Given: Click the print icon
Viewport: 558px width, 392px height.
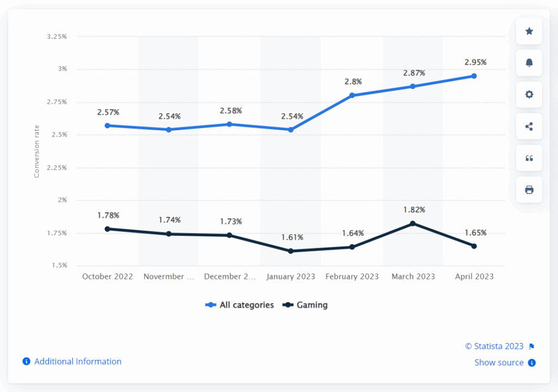Looking at the screenshot, I should click(x=529, y=189).
